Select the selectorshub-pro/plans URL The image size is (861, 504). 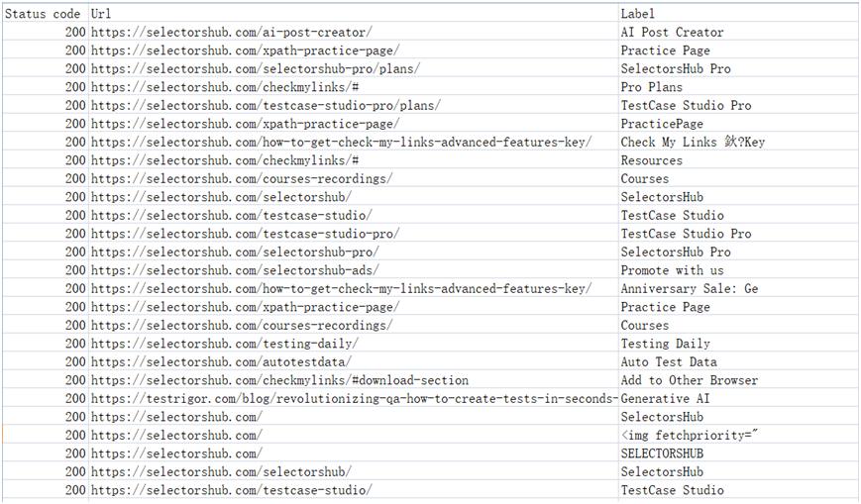256,69
